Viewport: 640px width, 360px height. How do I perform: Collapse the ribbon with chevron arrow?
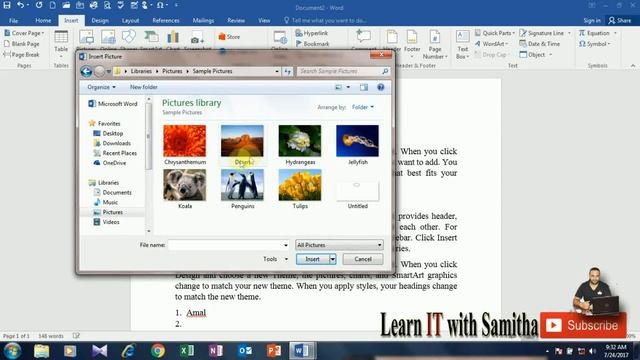[633, 65]
